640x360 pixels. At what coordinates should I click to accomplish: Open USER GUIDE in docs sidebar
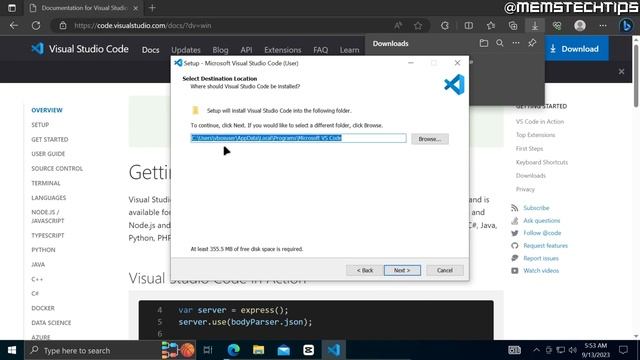pos(48,154)
